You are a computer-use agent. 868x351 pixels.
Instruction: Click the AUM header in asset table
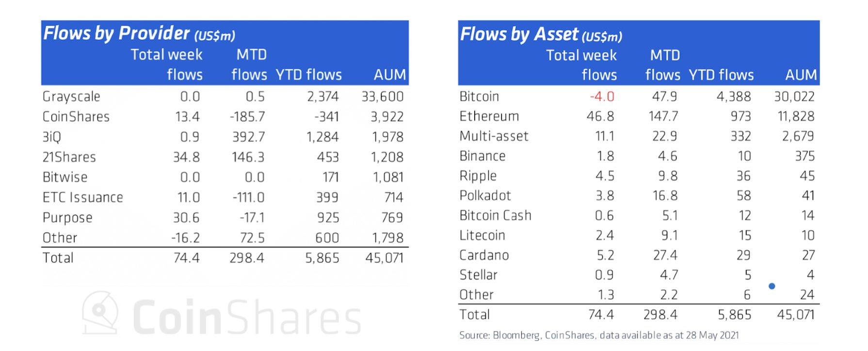click(801, 75)
